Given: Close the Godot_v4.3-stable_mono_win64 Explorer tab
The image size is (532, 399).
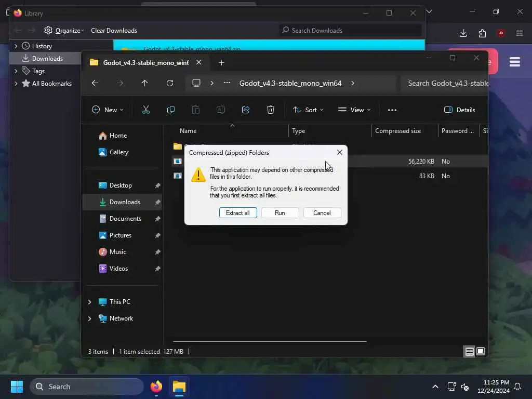Looking at the screenshot, I should pyautogui.click(x=199, y=62).
